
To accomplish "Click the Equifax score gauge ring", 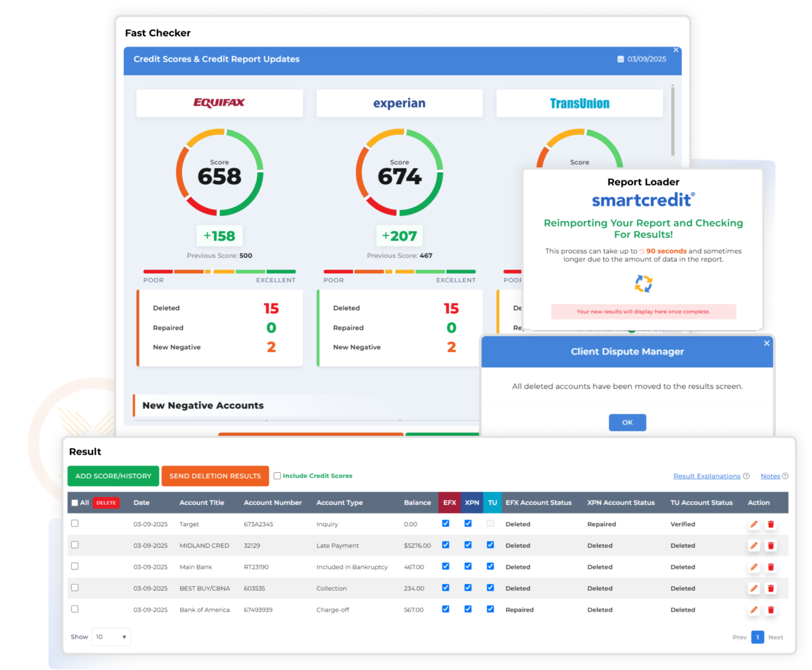I will (219, 133).
